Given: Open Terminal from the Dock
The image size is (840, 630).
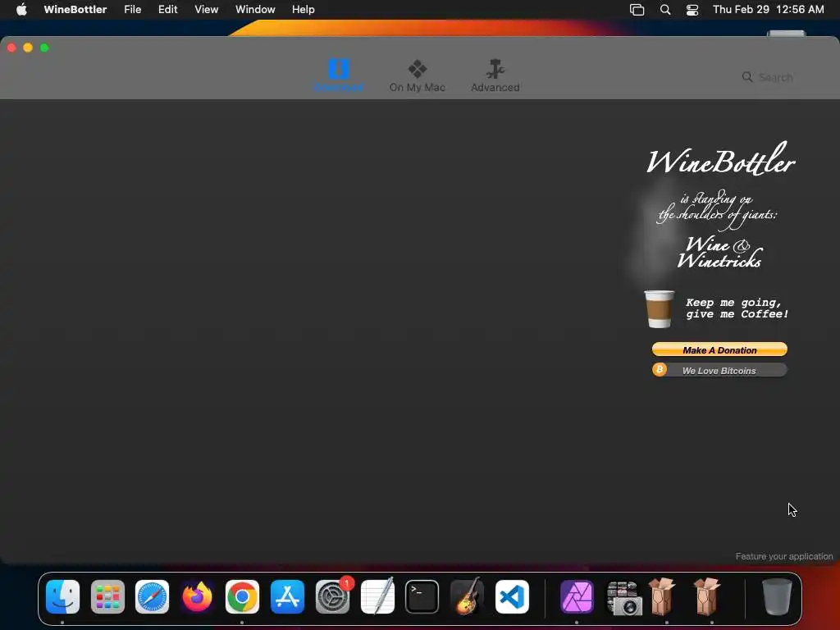Looking at the screenshot, I should (x=422, y=597).
